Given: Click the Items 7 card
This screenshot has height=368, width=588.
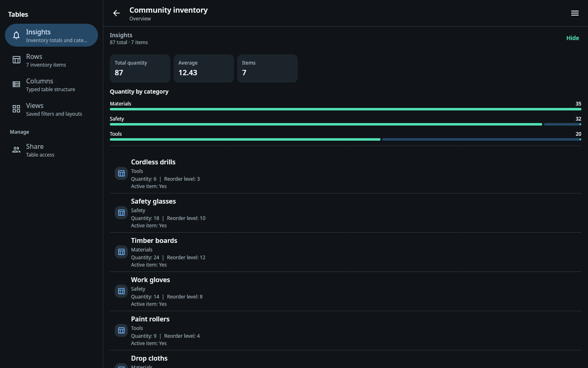Looking at the screenshot, I should pos(267,68).
